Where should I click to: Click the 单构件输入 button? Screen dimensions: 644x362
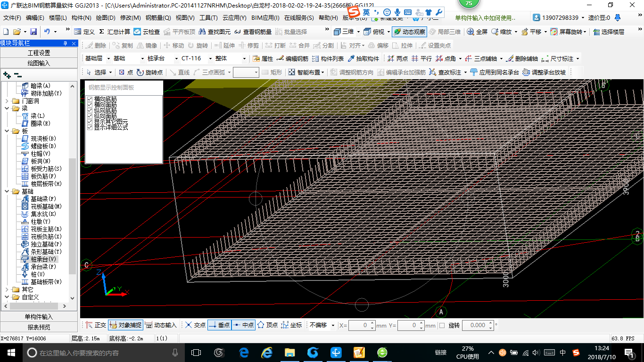click(x=39, y=317)
